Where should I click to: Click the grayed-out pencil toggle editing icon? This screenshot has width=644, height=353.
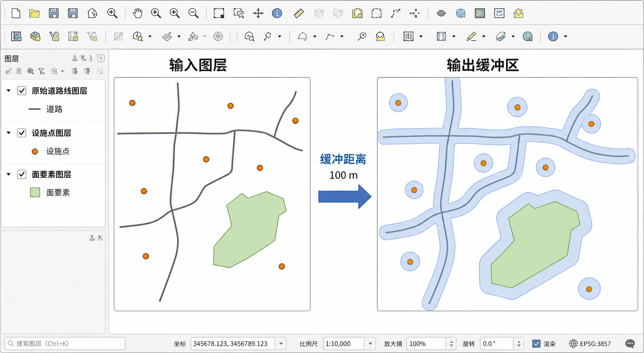pyautogui.click(x=118, y=36)
